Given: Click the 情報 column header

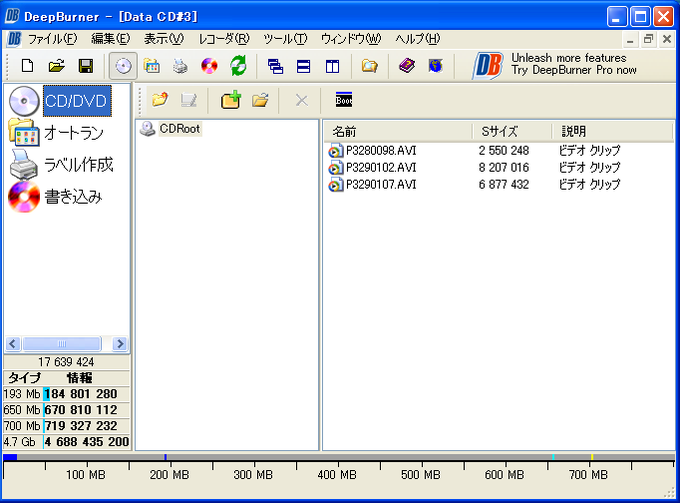Looking at the screenshot, I should click(80, 378).
